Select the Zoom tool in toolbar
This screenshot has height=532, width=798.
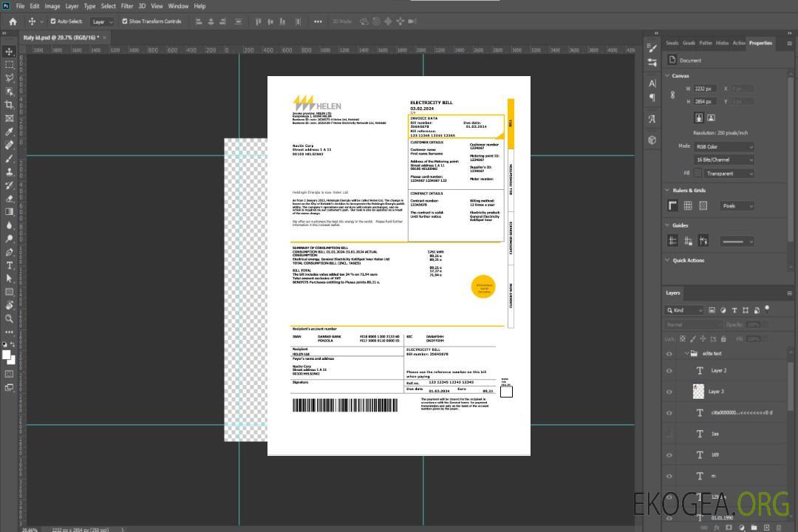pos(10,318)
